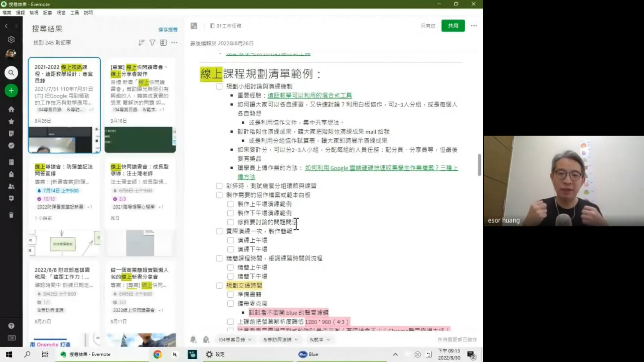
Task: Tick the 規劃交通時間 checkbox
Action: click(x=219, y=286)
